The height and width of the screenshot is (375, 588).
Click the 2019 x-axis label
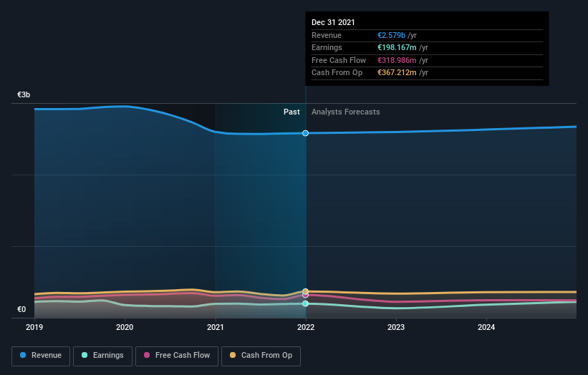click(x=34, y=328)
